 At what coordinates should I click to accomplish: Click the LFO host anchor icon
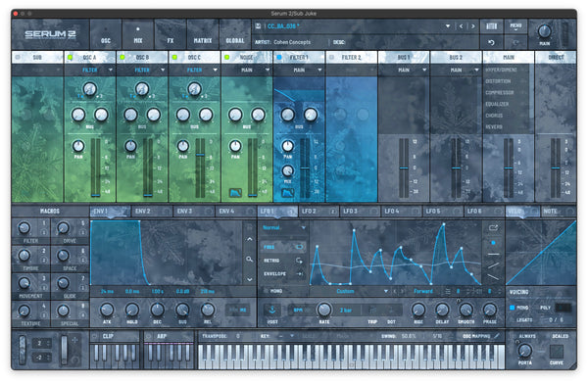pos(272,311)
